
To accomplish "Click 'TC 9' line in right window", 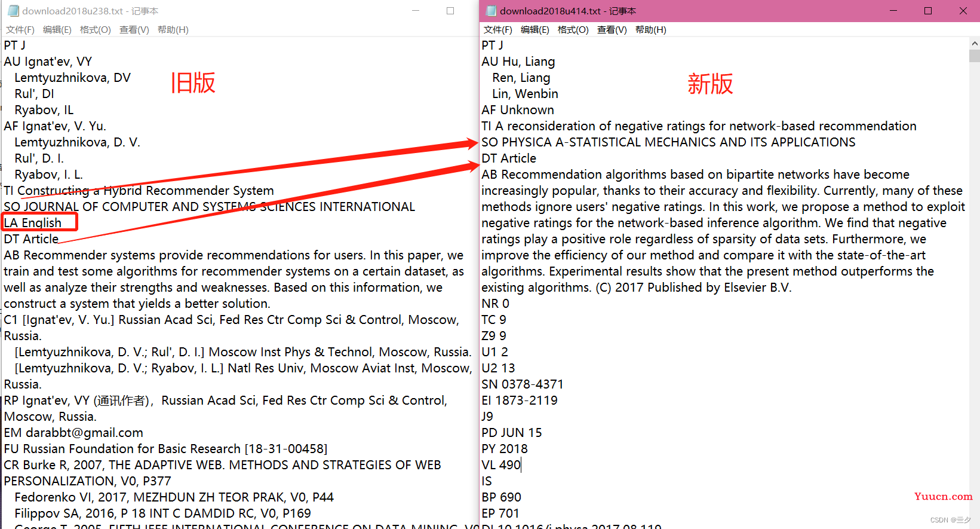I will [494, 320].
